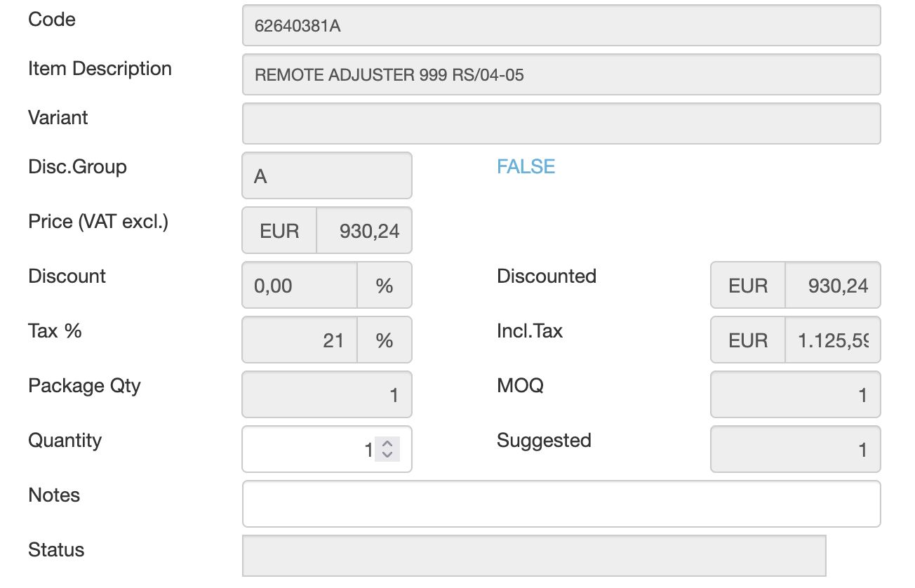Click the EUR label beside Price
Viewport: 915px width, 588px height.
click(x=279, y=230)
